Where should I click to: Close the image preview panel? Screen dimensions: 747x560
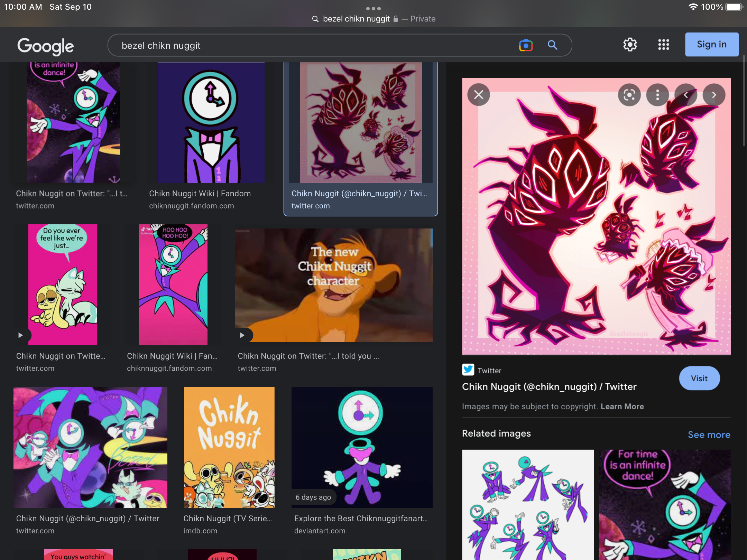click(479, 95)
